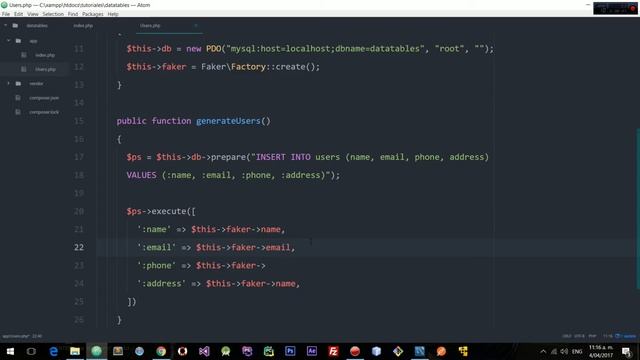Click the orange round icon on the taskbar

click(441, 351)
